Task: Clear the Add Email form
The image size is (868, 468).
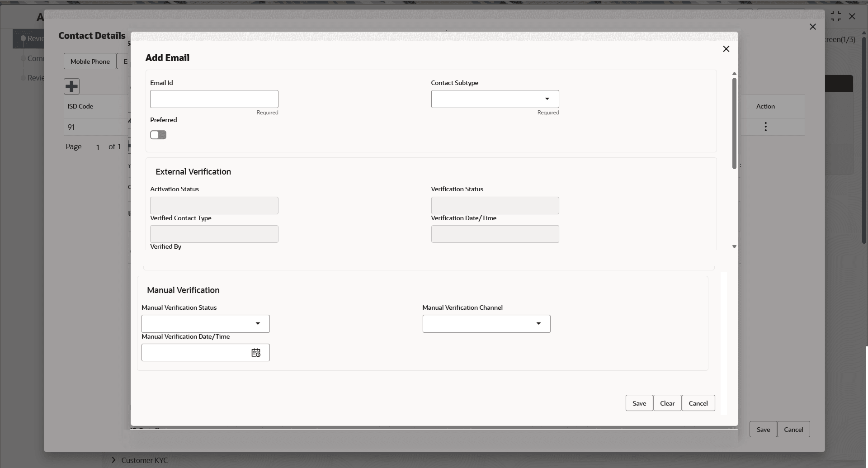Action: tap(667, 403)
